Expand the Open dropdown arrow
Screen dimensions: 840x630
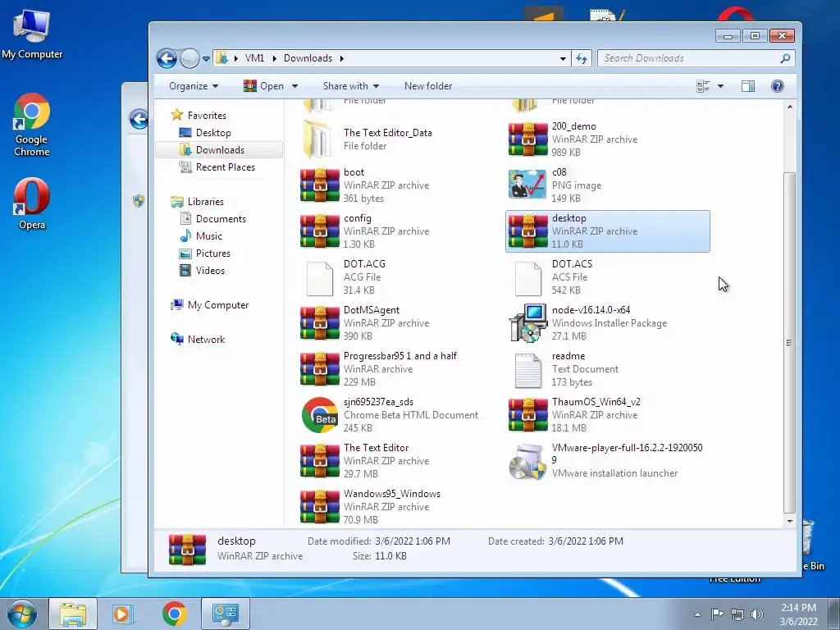click(294, 86)
